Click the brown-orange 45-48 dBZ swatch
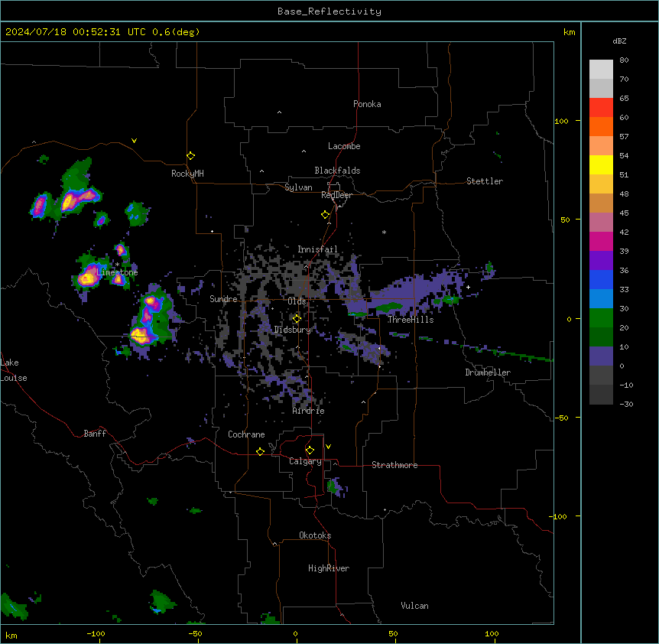Viewport: 659px width, 644px height. tap(601, 203)
